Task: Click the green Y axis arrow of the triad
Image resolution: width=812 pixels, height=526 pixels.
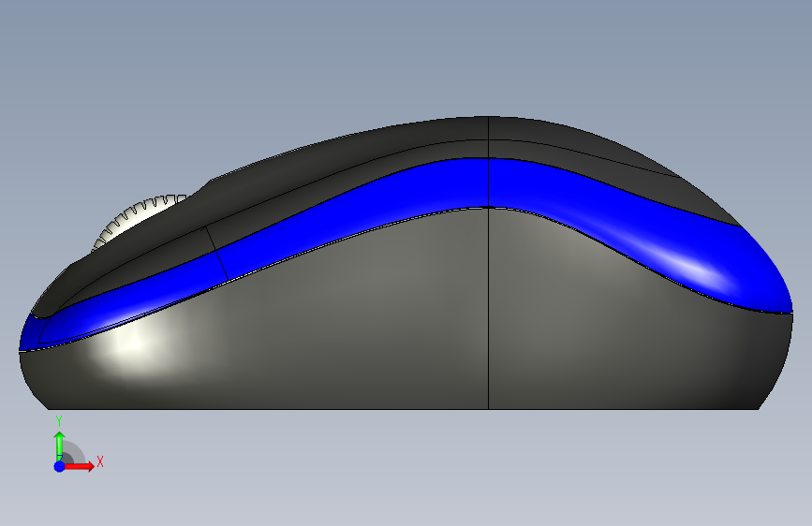Action: click(x=60, y=445)
